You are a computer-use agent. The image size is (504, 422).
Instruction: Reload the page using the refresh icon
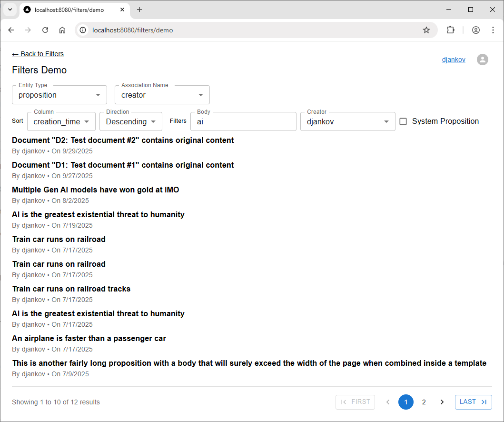(45, 30)
